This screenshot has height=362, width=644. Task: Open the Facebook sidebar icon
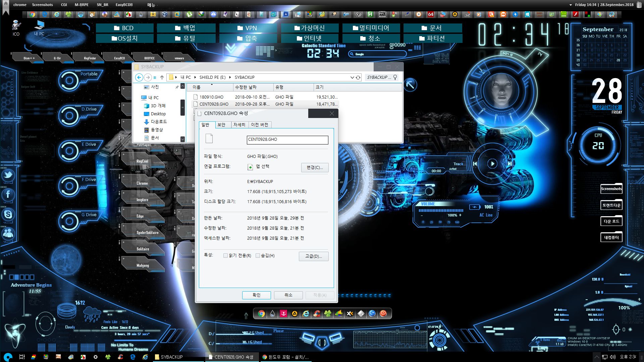8,195
